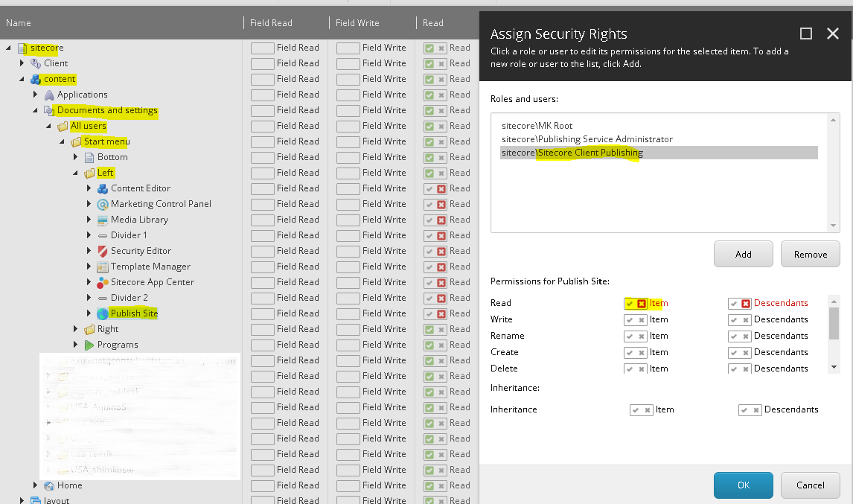The width and height of the screenshot is (853, 504).
Task: Expand the Applications node
Action: [36, 95]
